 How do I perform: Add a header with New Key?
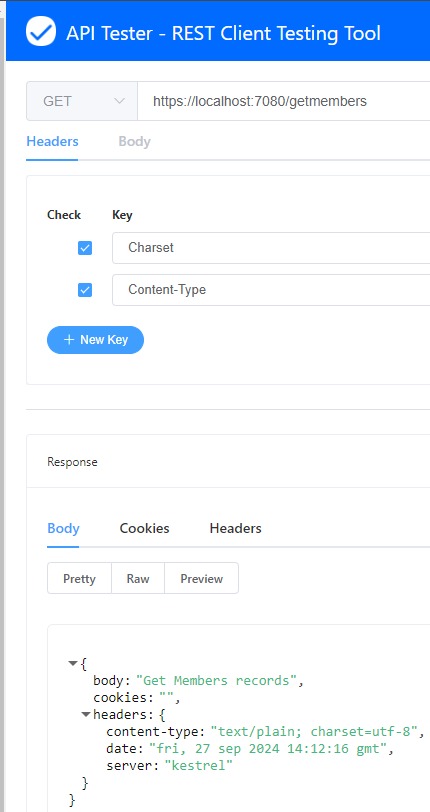[x=95, y=340]
